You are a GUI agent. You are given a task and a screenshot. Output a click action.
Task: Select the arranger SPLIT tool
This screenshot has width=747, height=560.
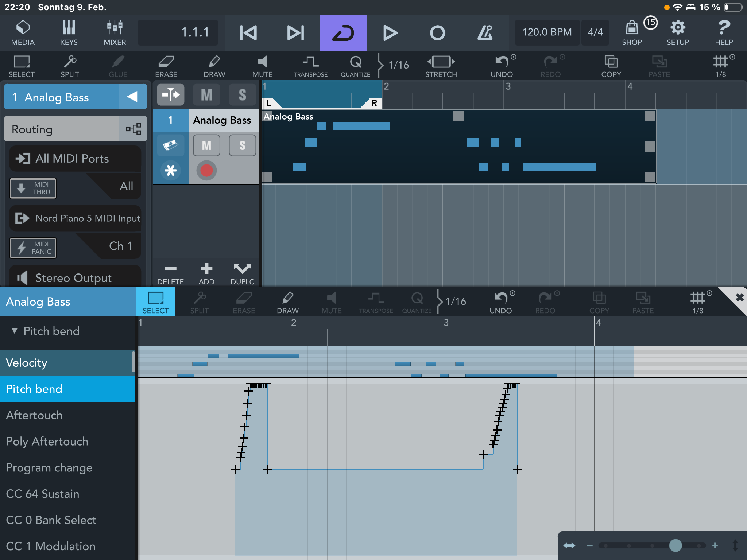point(70,66)
